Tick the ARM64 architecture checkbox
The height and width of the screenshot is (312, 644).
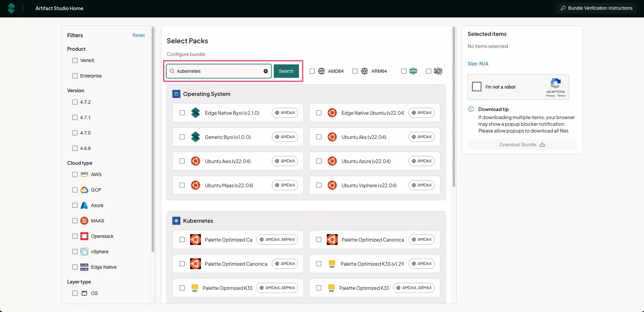point(355,71)
